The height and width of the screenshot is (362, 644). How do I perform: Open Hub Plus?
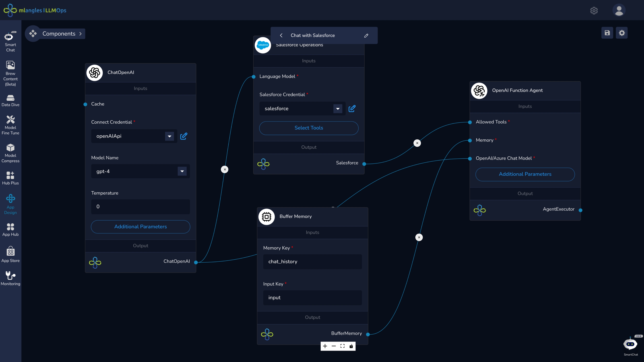point(10,178)
